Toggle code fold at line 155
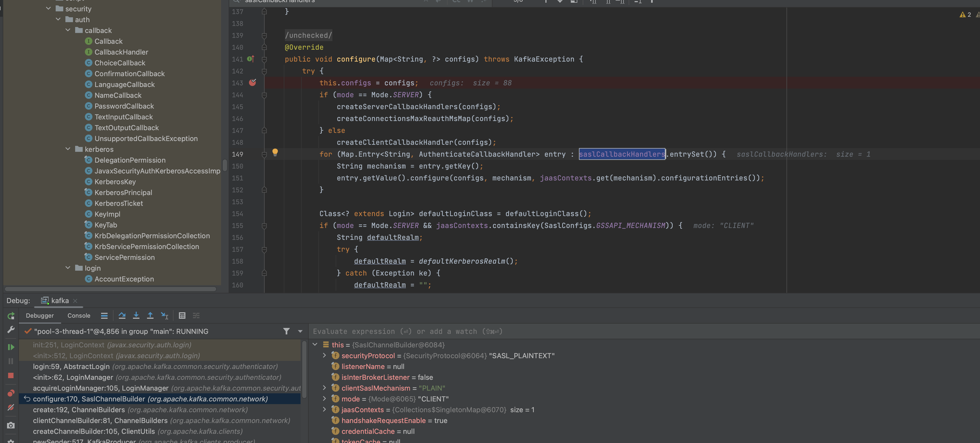Screen dimensions: 980x443 pyautogui.click(x=264, y=226)
